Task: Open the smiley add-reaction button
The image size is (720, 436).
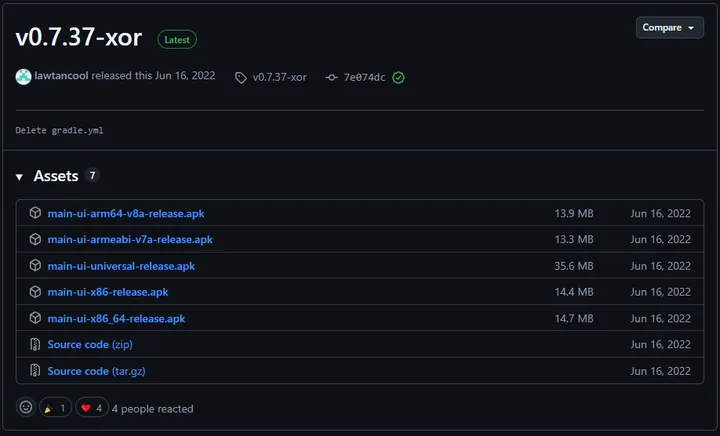Action: 26,407
